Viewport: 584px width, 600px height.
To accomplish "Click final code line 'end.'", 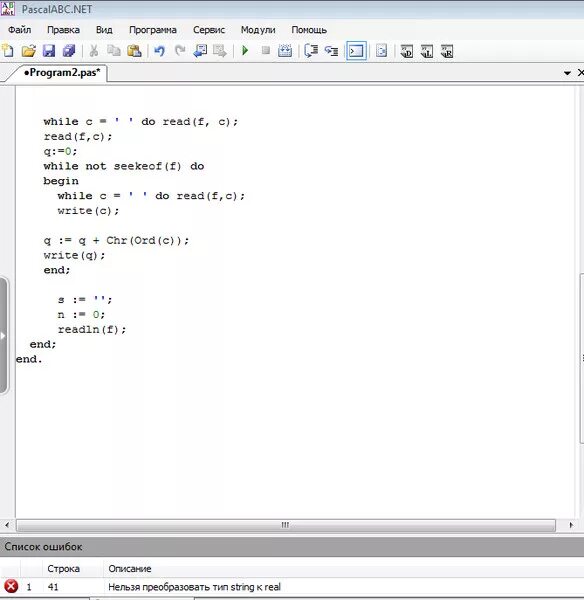I will [29, 359].
